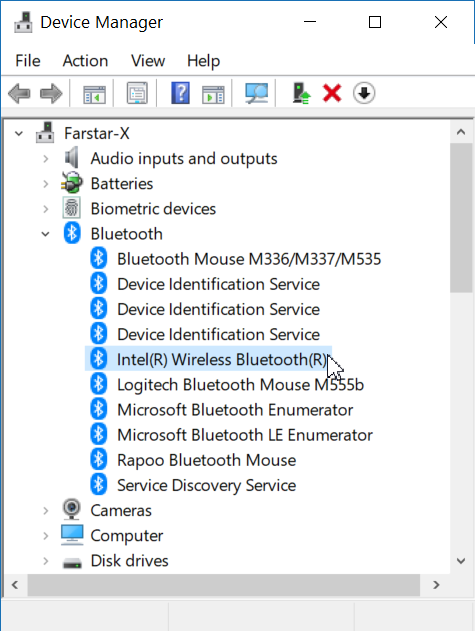Open the Properties toolbar icon
The image size is (475, 631).
pos(137,93)
